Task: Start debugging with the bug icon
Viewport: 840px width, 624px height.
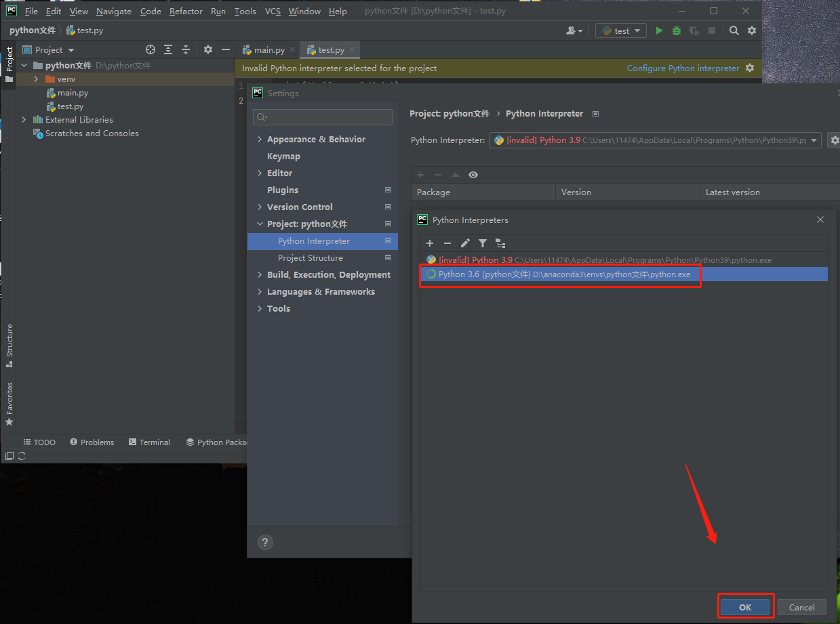Action: click(676, 30)
